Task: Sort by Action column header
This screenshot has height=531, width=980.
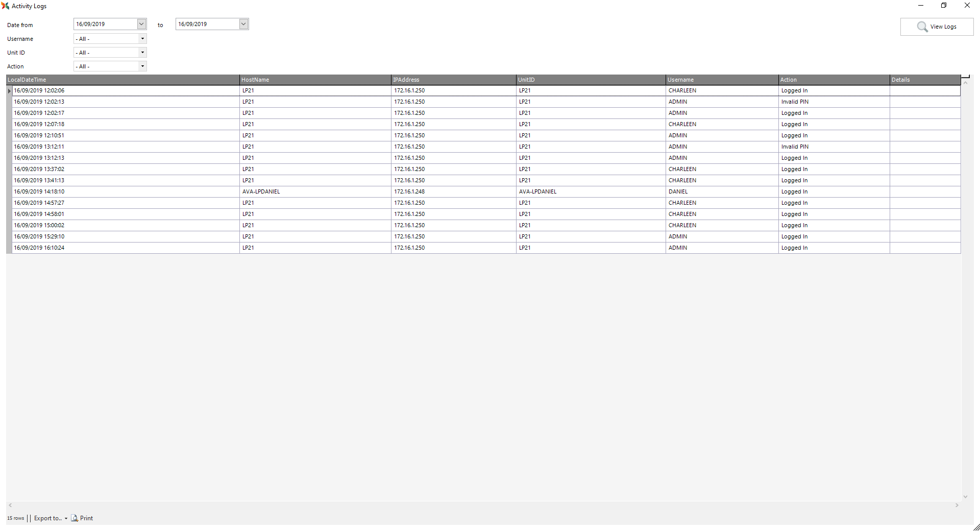Action: (834, 80)
